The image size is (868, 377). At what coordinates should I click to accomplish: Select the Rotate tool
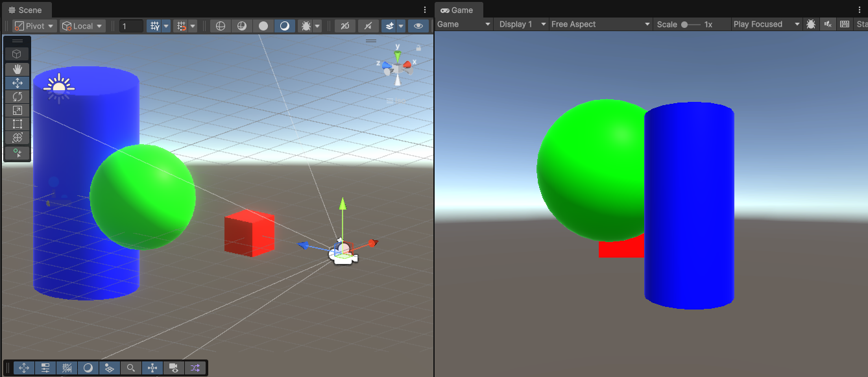(x=18, y=97)
